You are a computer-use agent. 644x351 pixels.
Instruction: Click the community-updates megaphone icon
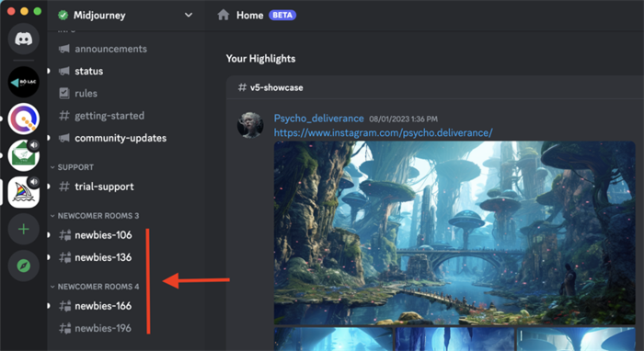point(64,138)
